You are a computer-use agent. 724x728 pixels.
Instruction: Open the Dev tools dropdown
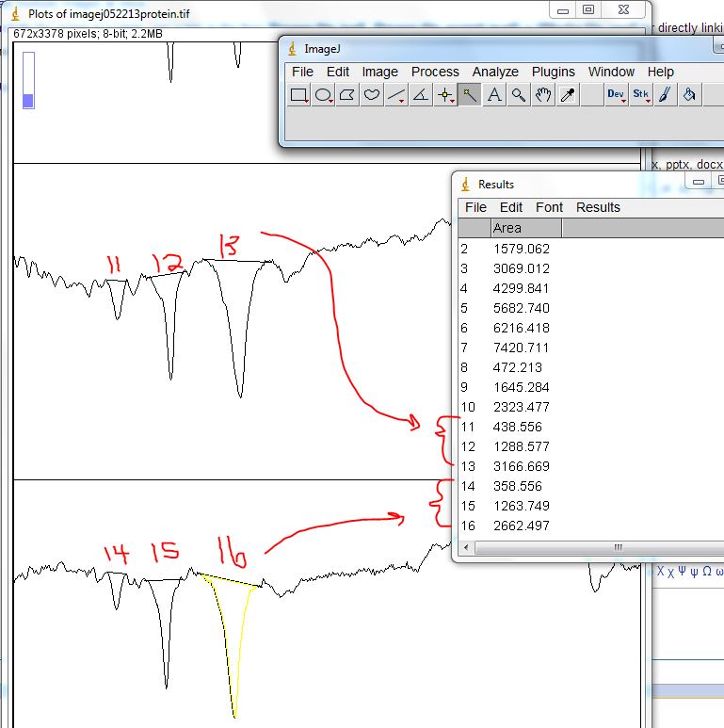click(x=617, y=95)
